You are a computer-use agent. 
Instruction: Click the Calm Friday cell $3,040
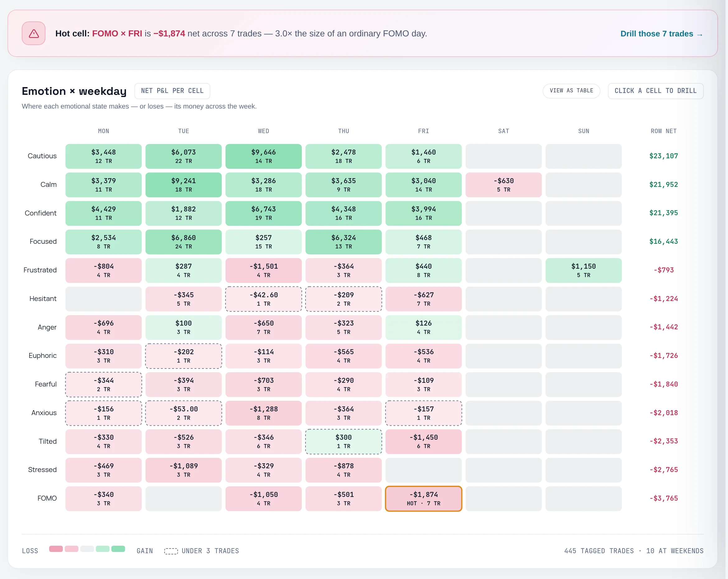click(x=423, y=185)
